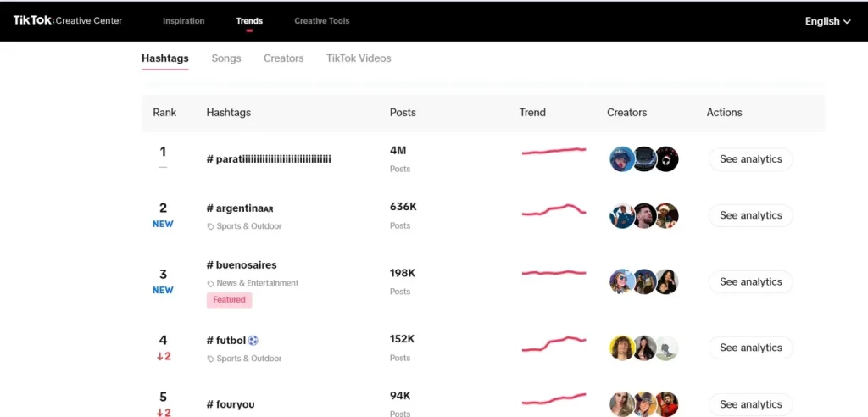Click the News & Entertainment tag under buenosaires
This screenshot has height=417, width=868.
[253, 283]
